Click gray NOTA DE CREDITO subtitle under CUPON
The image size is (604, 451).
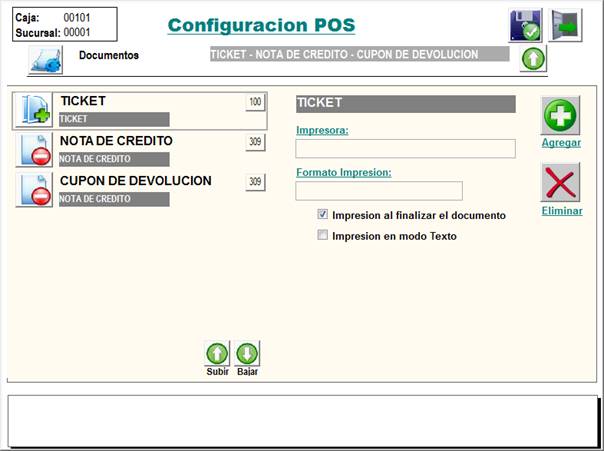click(114, 199)
